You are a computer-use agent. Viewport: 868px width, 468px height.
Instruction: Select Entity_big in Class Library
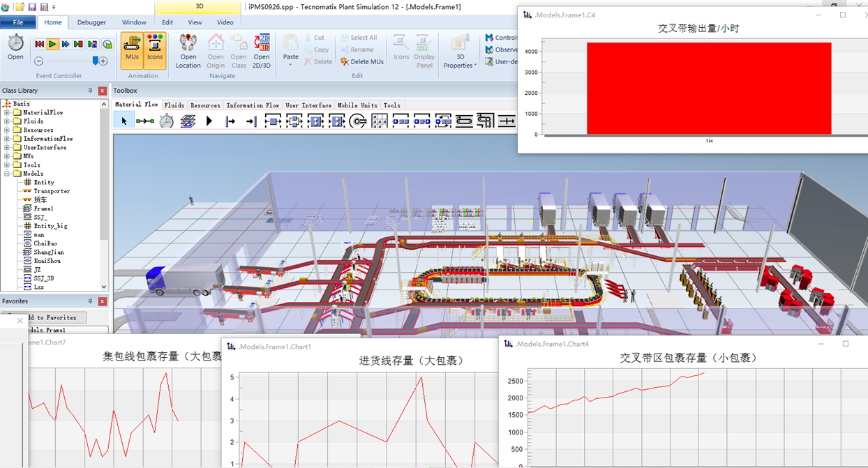[x=50, y=226]
